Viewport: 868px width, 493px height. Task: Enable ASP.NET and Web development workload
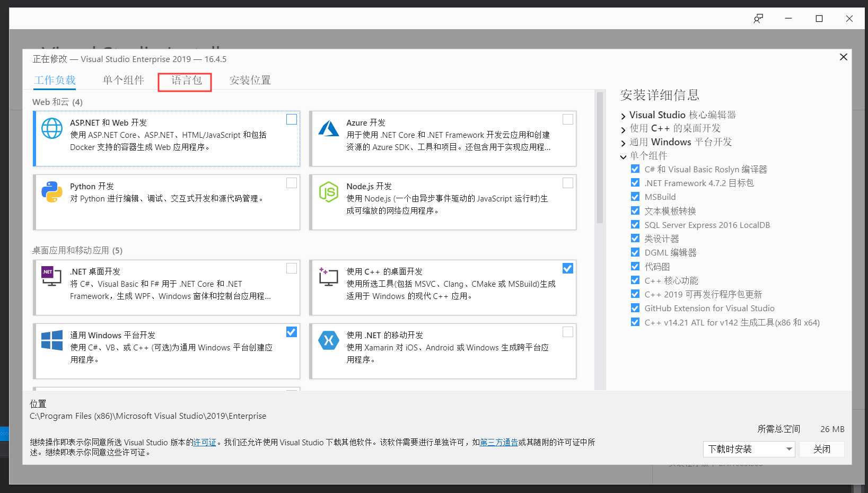[292, 119]
